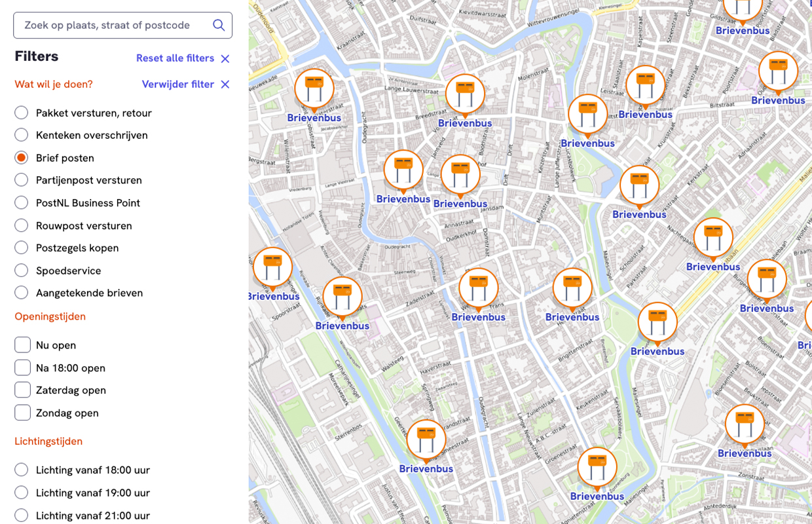Click the magnifier icon in search box

[219, 25]
